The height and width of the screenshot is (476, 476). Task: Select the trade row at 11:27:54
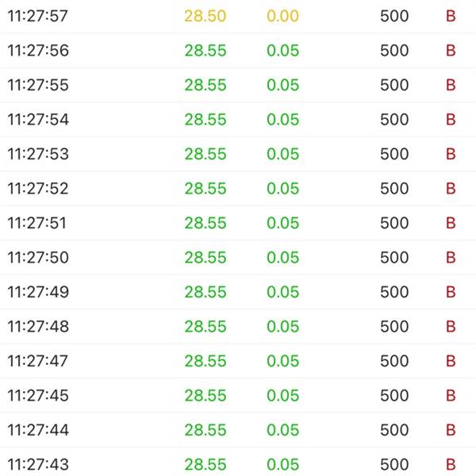[x=238, y=119]
